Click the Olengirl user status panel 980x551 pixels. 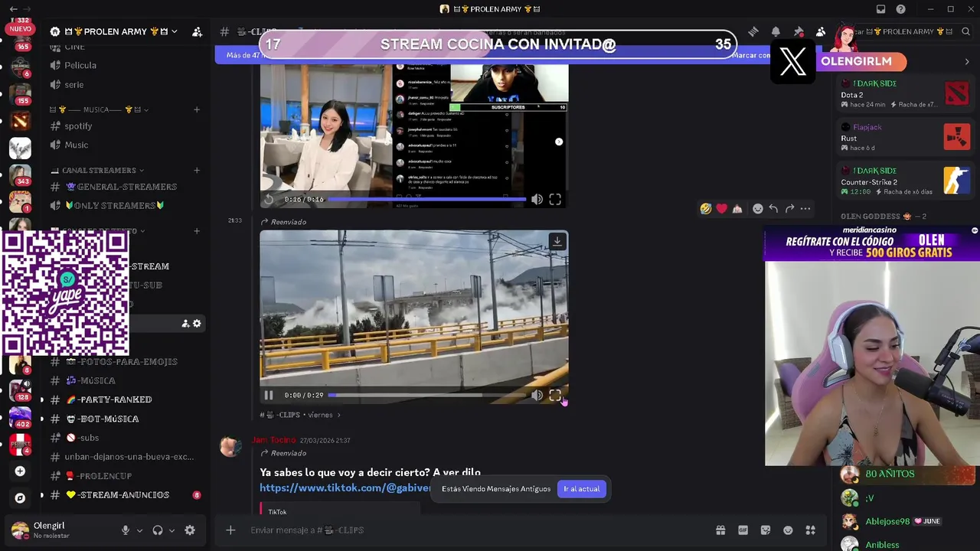coord(60,530)
